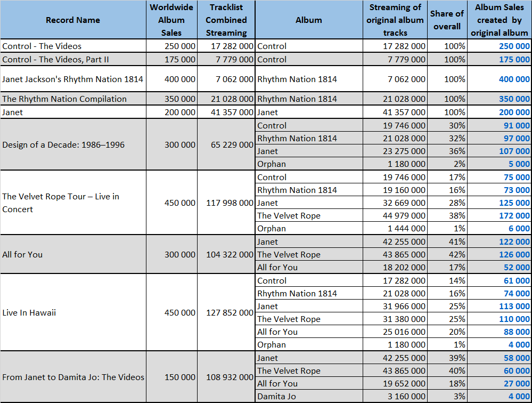Click the 400 000 worldwide sales cell in black
The height and width of the screenshot is (403, 532).
(171, 79)
